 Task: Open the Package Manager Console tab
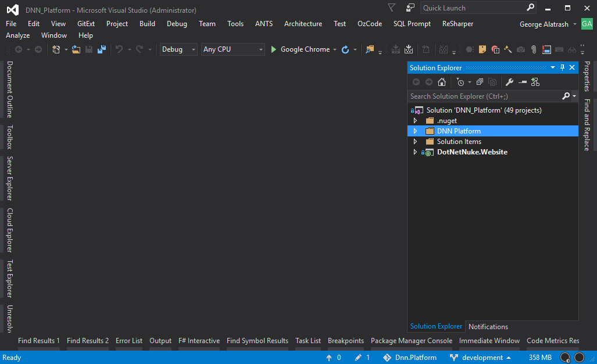(412, 341)
